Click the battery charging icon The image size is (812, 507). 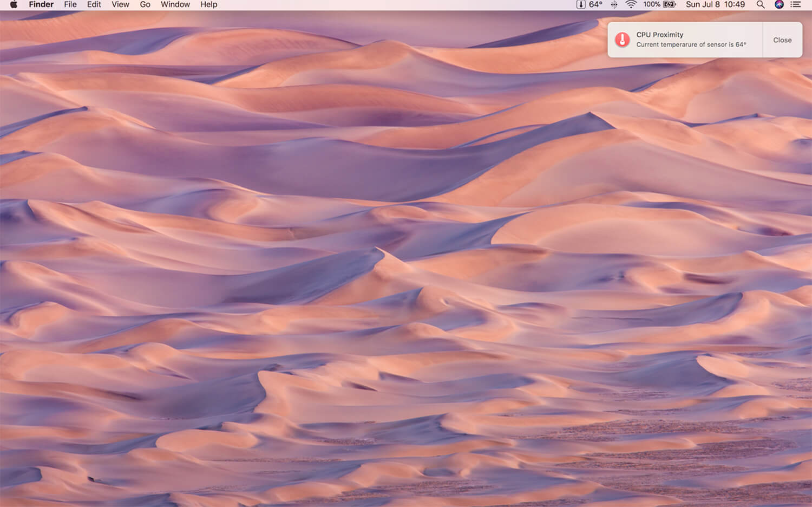point(670,4)
